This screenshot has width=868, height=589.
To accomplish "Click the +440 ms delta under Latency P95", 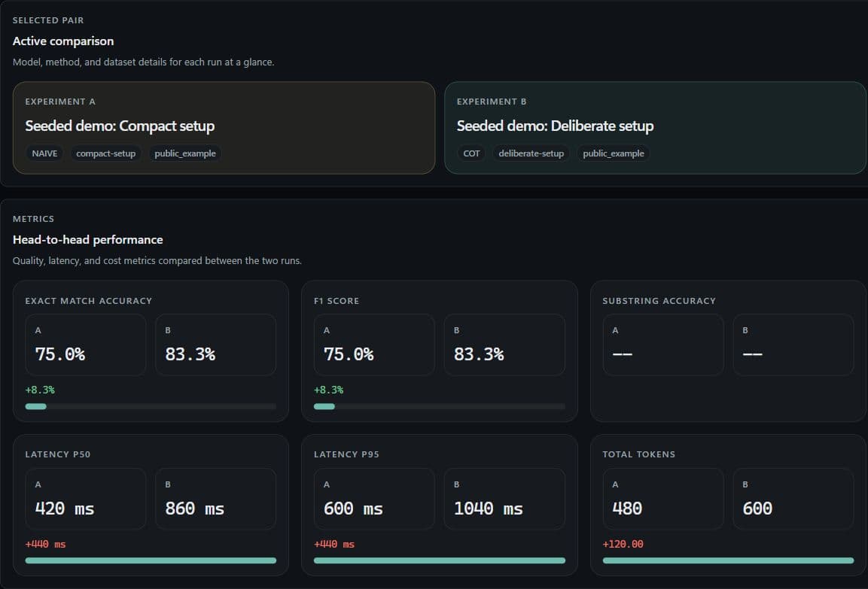I will [x=333, y=544].
